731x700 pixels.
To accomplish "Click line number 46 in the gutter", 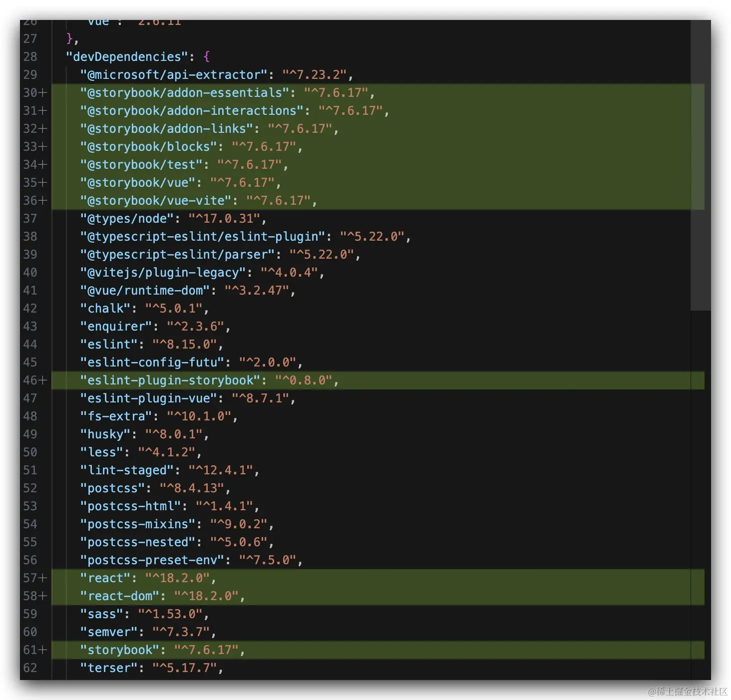I will [x=30, y=380].
